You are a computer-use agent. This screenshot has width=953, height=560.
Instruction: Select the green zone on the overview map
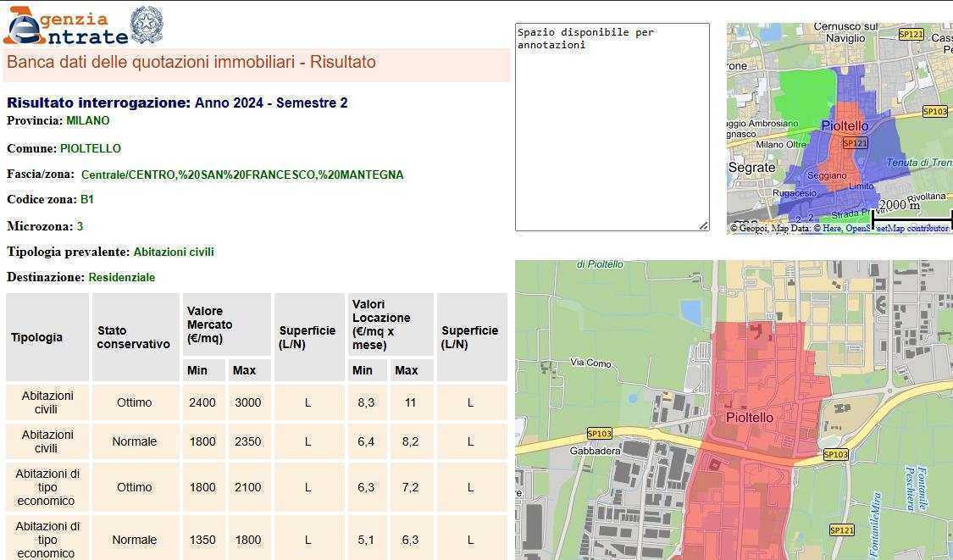pyautogui.click(x=803, y=97)
